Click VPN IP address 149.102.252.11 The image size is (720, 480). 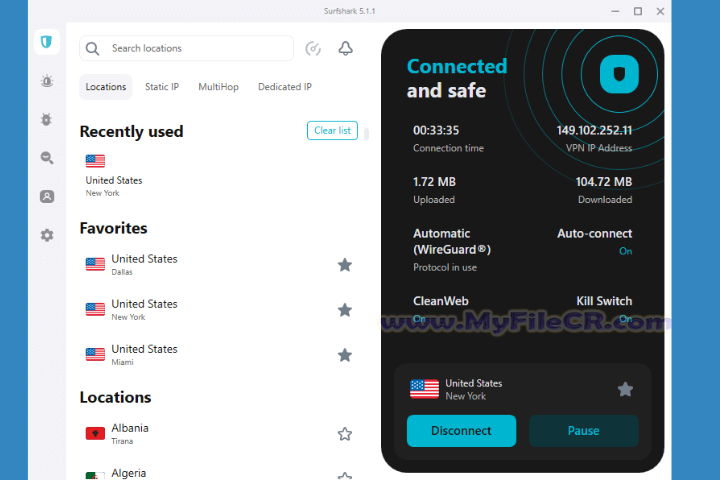[594, 130]
